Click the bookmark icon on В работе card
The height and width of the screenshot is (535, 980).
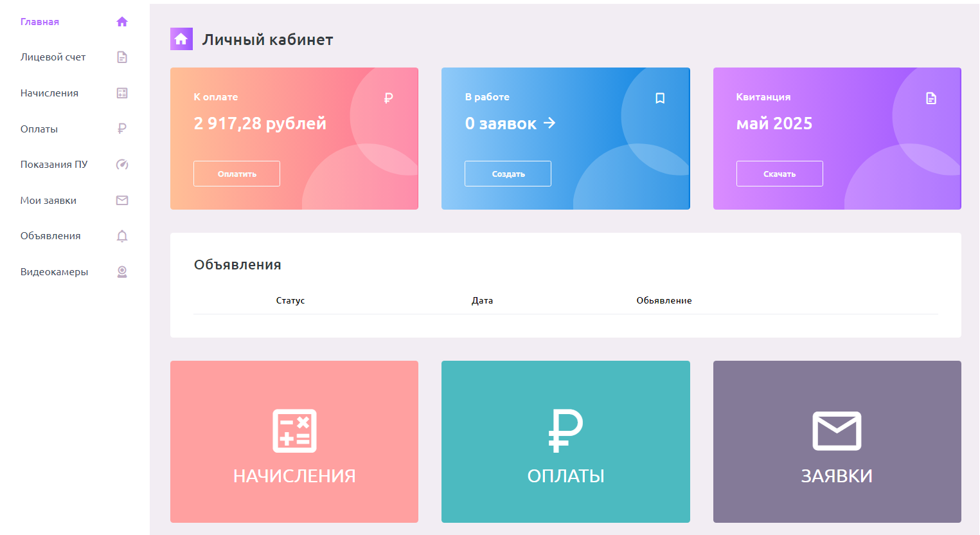pyautogui.click(x=660, y=98)
